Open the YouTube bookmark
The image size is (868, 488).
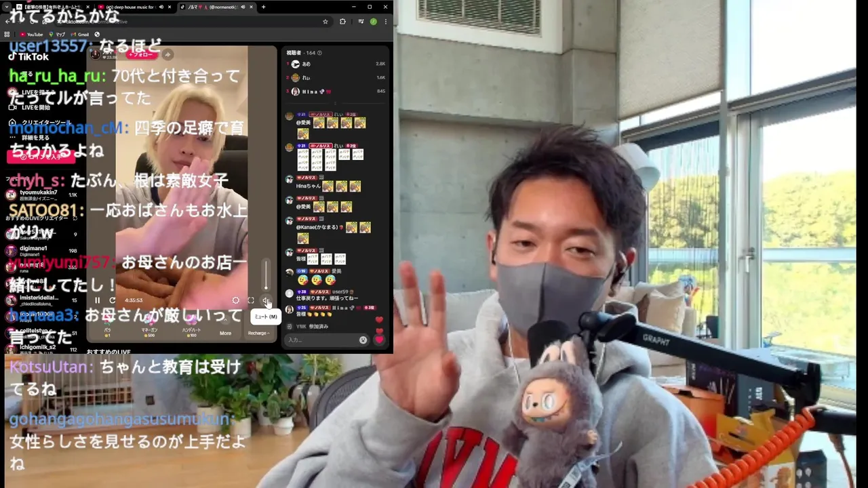pyautogui.click(x=31, y=35)
